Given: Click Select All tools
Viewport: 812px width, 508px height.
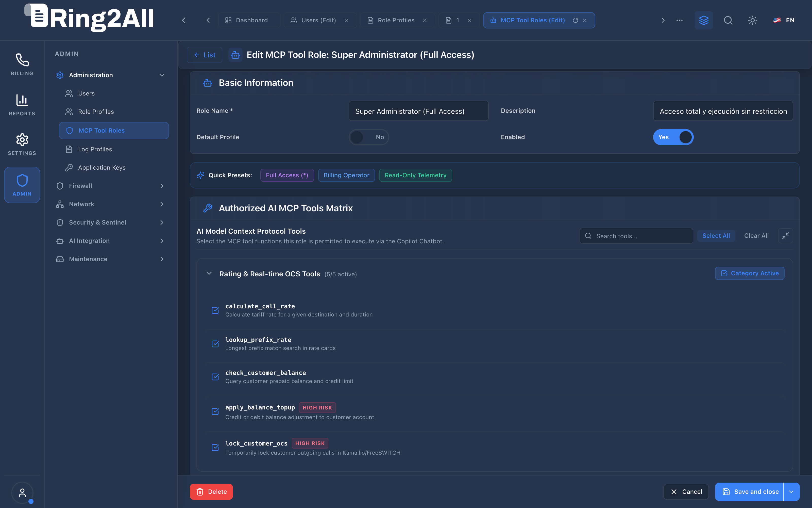Looking at the screenshot, I should pos(716,236).
